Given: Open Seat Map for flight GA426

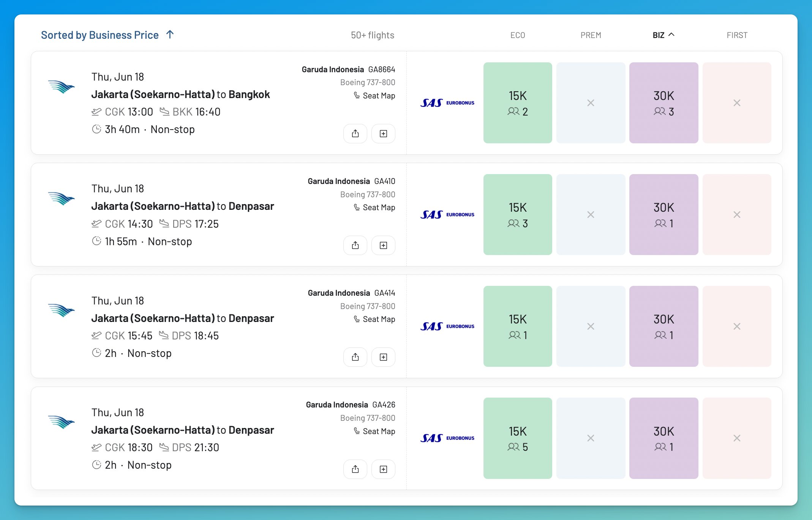Looking at the screenshot, I should (374, 431).
